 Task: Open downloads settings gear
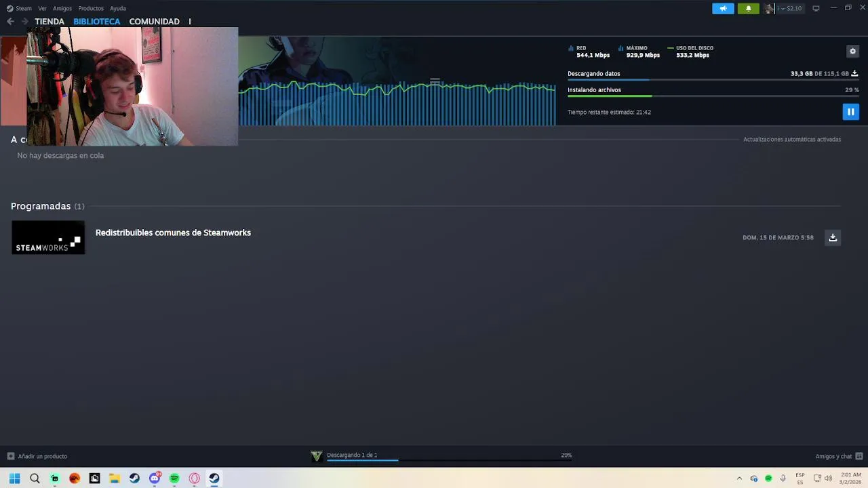point(852,52)
